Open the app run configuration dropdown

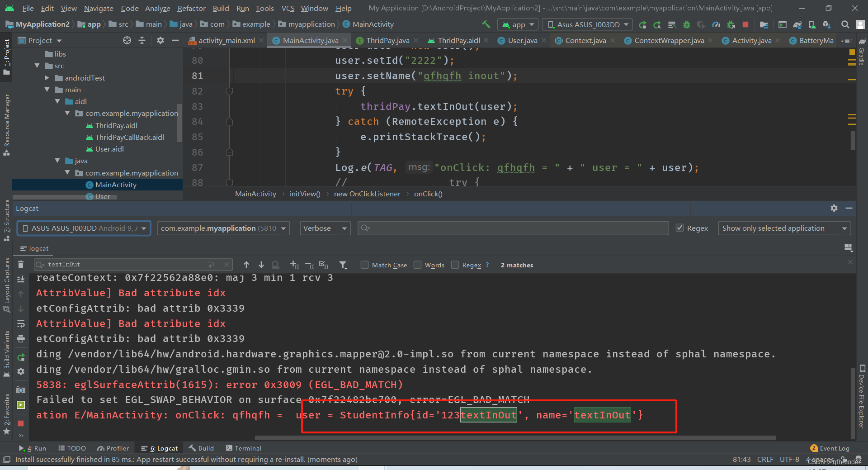click(x=518, y=24)
